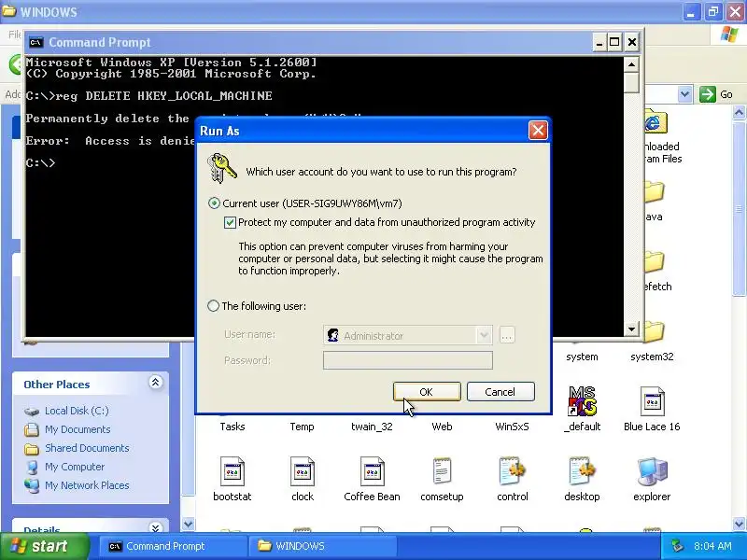Close the Run As dialog with X
This screenshot has height=560, width=747.
[538, 130]
